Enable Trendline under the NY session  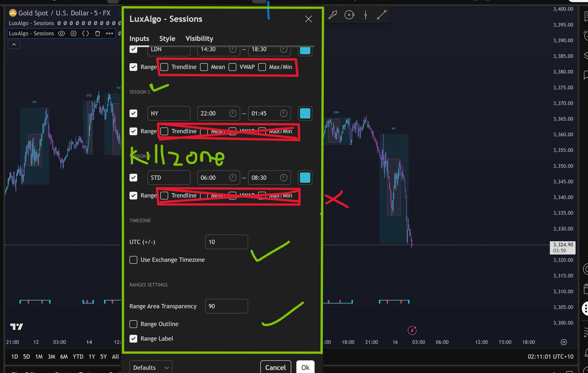click(x=164, y=131)
